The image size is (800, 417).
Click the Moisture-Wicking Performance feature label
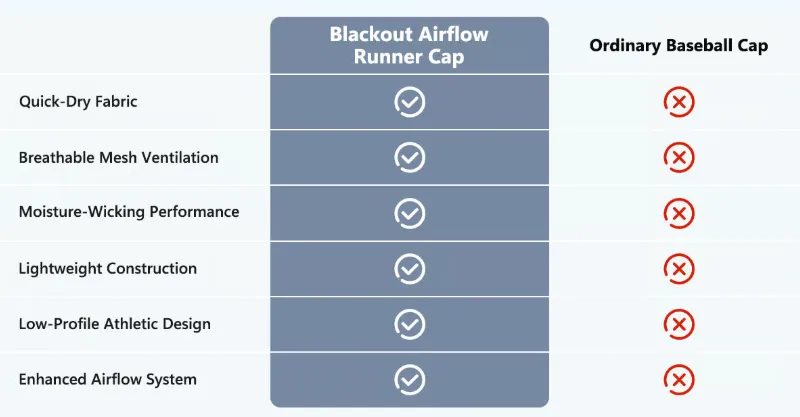tap(129, 212)
